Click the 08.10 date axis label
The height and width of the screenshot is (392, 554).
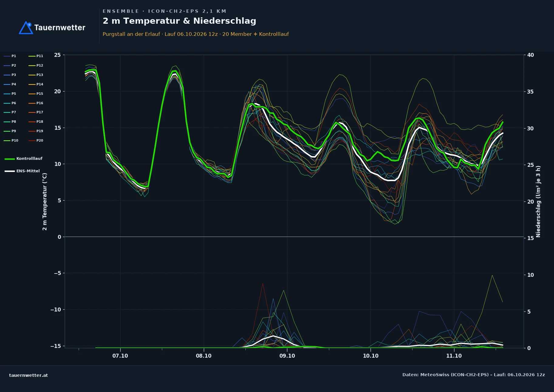[x=204, y=356]
